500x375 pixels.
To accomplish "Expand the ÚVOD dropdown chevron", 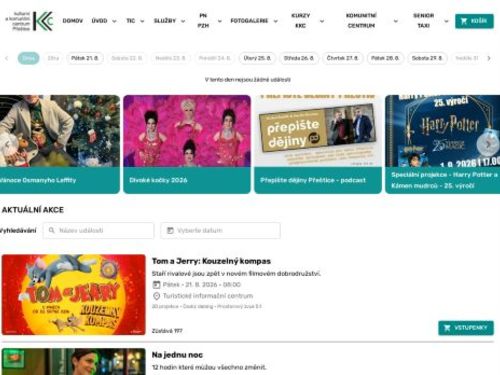I will pos(114,21).
